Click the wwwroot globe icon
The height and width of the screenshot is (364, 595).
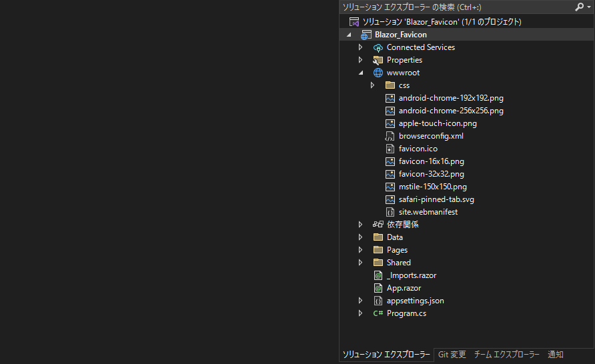[x=378, y=73]
